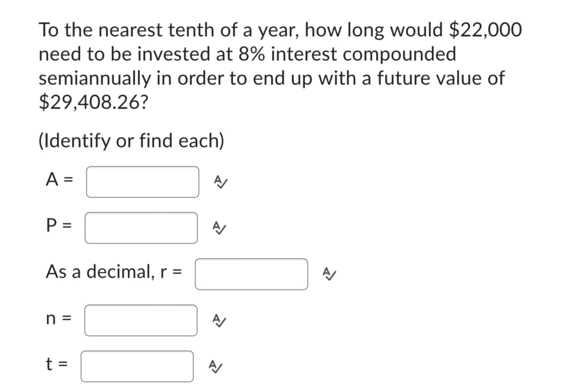This screenshot has width=588, height=385.
Task: Click inside the A answer box
Action: (142, 182)
